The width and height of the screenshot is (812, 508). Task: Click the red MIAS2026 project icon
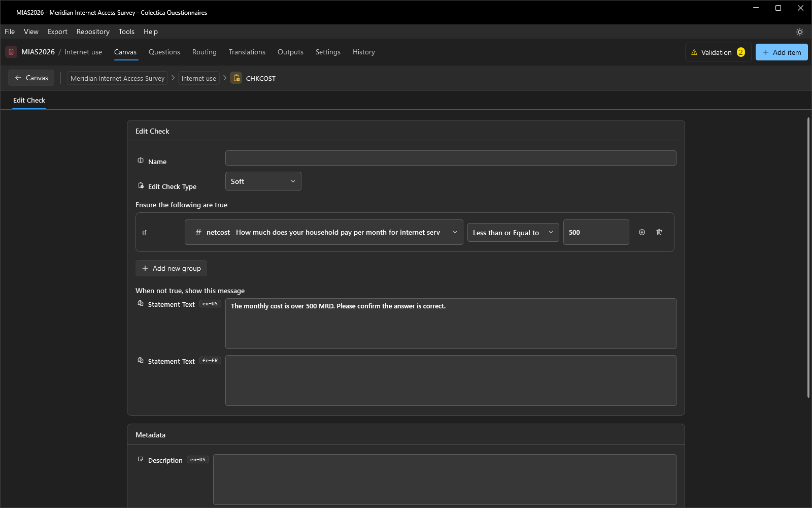click(11, 52)
